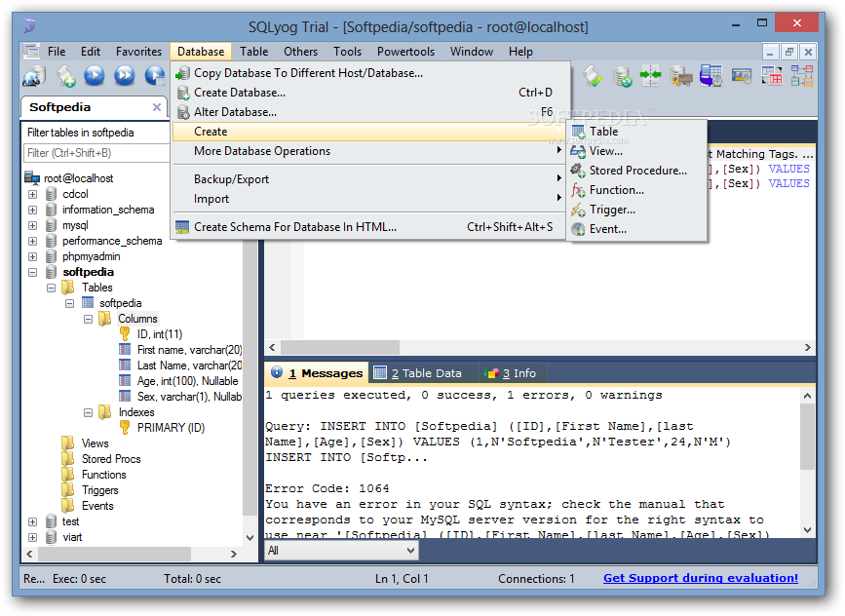The width and height of the screenshot is (845, 616).
Task: Click inside the Filter tables input field
Action: click(97, 153)
